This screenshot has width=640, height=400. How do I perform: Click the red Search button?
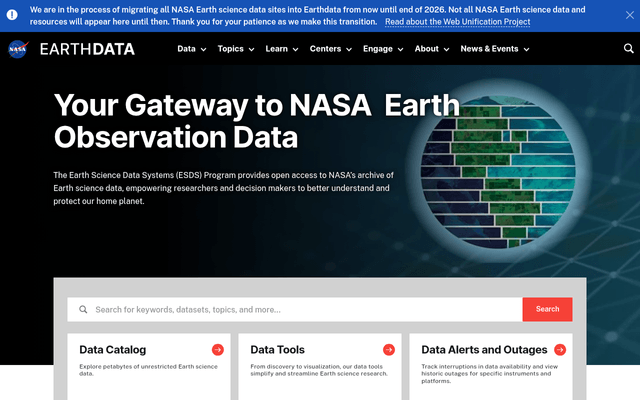(x=547, y=309)
